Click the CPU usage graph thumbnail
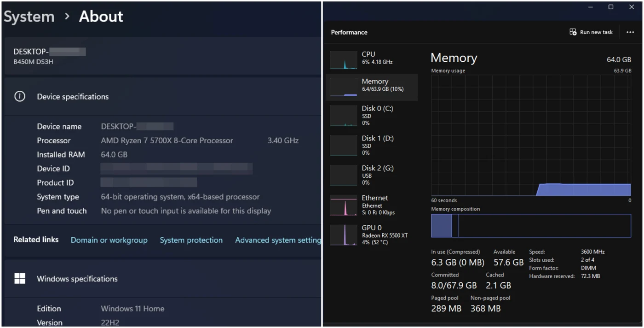 pos(344,60)
